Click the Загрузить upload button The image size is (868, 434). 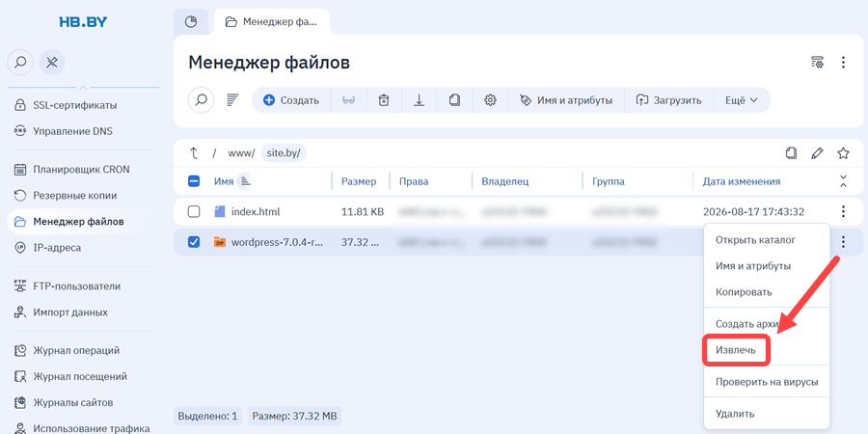point(668,100)
